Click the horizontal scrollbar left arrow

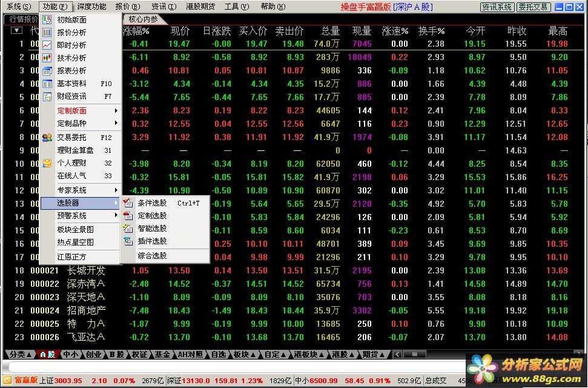tap(397, 354)
